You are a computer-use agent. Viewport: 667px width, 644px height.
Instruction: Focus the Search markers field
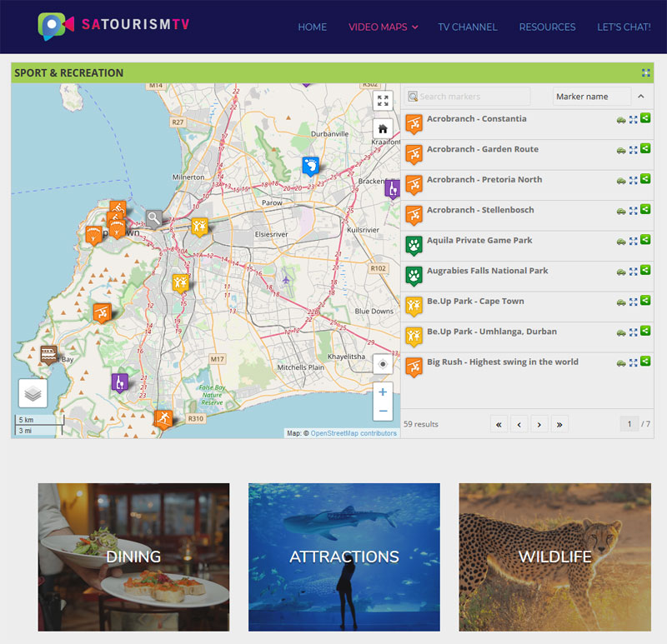point(467,97)
